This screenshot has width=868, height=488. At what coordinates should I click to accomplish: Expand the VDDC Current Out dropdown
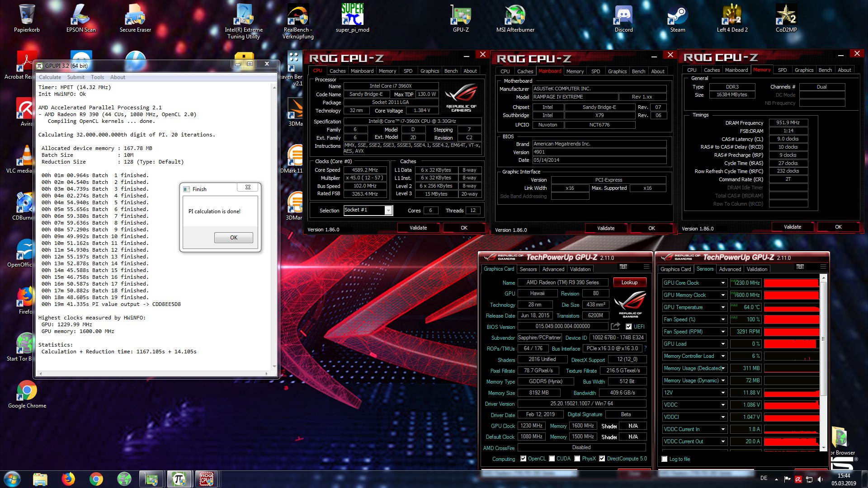pyautogui.click(x=723, y=441)
